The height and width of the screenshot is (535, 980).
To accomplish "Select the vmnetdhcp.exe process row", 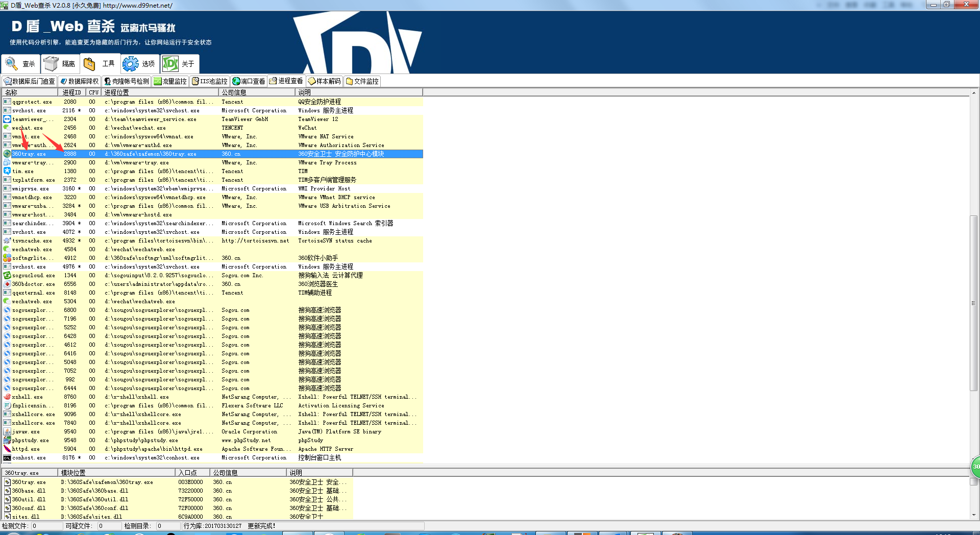I will tap(212, 197).
